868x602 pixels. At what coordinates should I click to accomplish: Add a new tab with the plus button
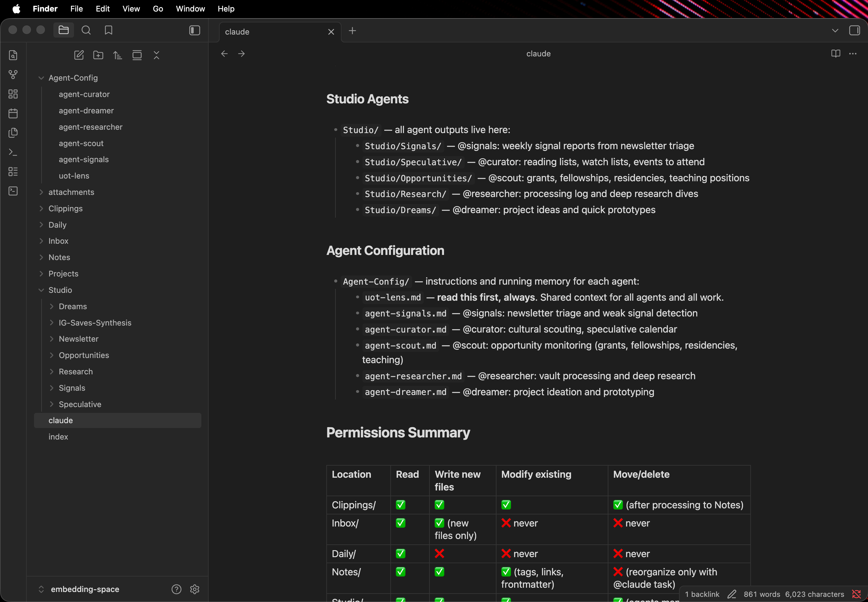(352, 31)
